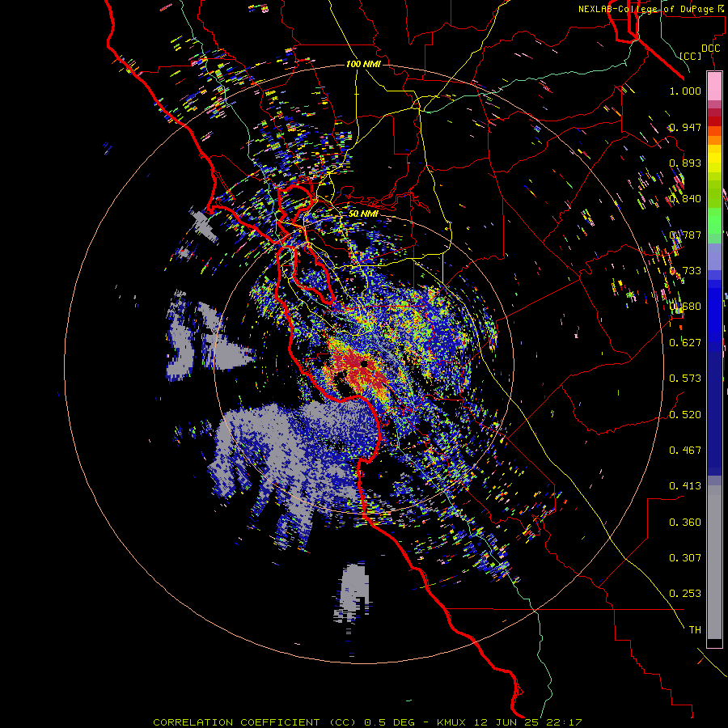Click the 100 NMI range ring label
The width and height of the screenshot is (728, 728).
point(363,64)
